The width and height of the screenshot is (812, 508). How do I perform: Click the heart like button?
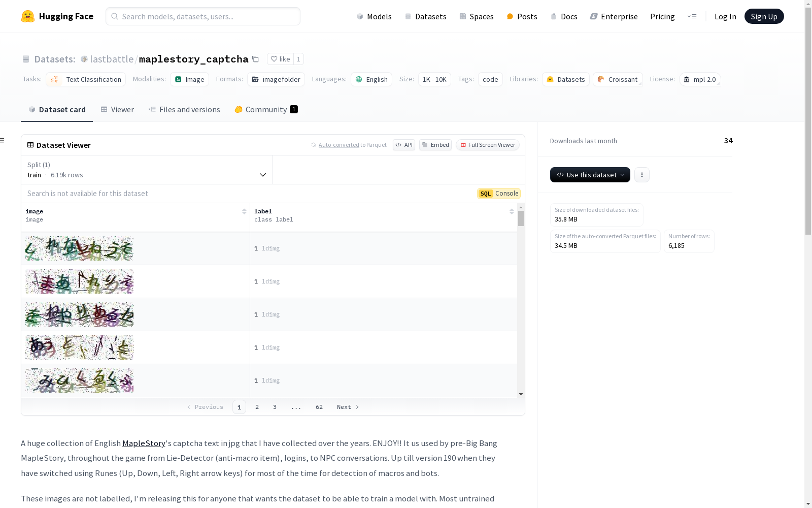(x=280, y=59)
